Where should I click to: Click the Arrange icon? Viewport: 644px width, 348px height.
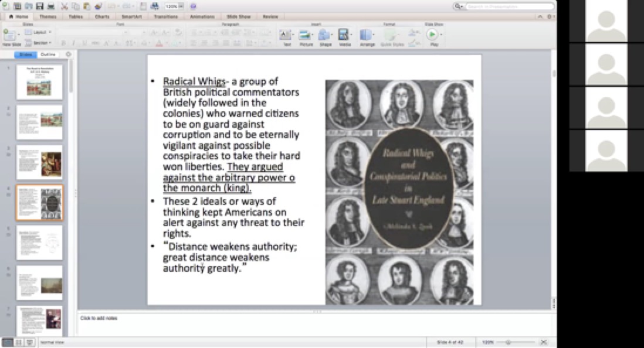coord(365,35)
